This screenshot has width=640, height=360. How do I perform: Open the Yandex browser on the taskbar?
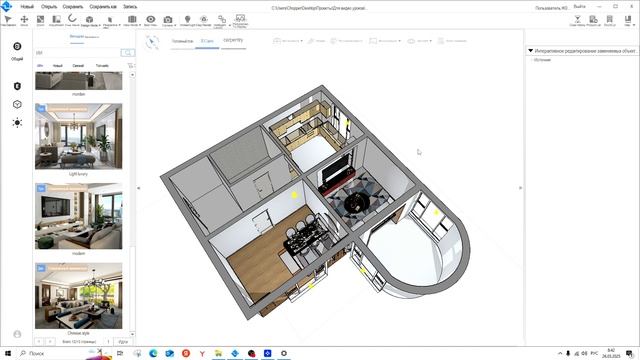202,353
